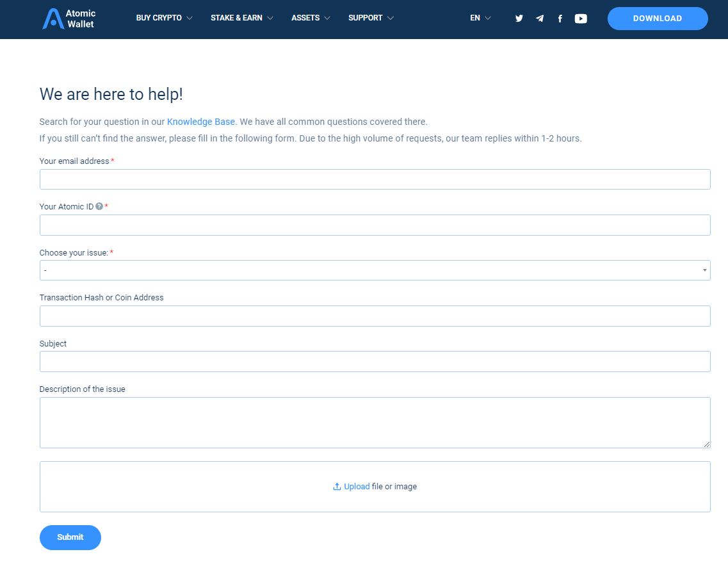Click the upload arrow icon

(337, 487)
